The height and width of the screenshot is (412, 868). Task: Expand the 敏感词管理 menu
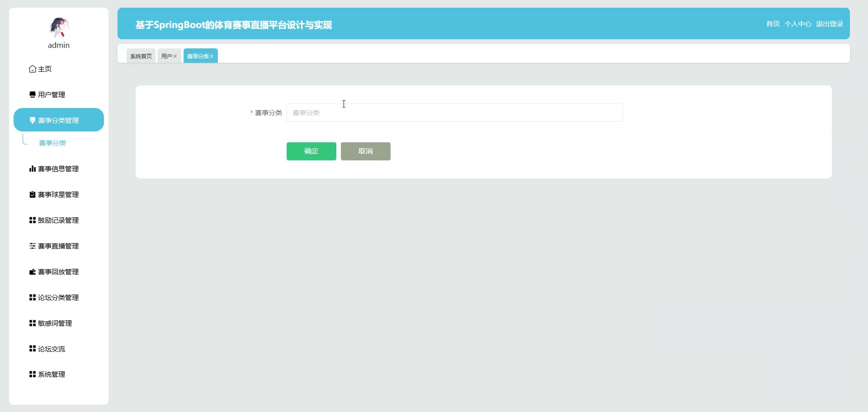coord(59,323)
